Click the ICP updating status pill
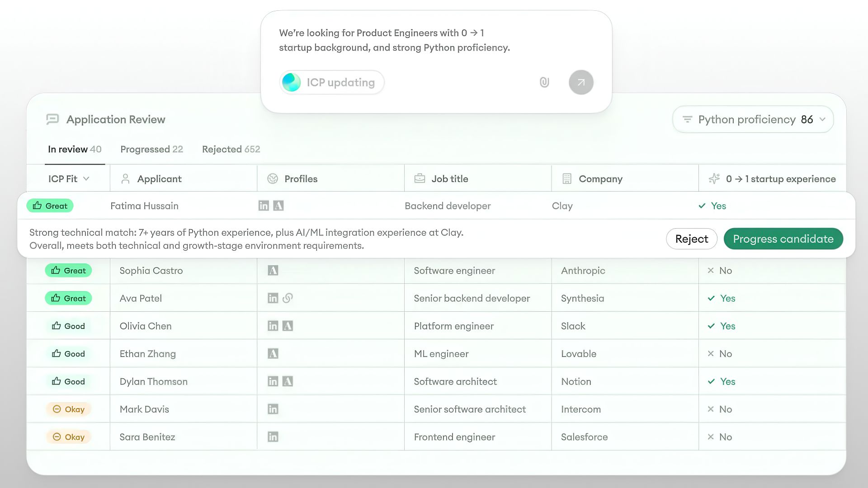Image resolution: width=868 pixels, height=488 pixels. pos(331,82)
